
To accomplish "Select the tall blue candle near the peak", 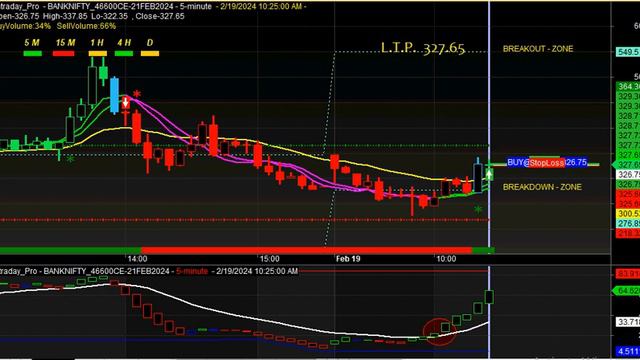I will point(114,95).
